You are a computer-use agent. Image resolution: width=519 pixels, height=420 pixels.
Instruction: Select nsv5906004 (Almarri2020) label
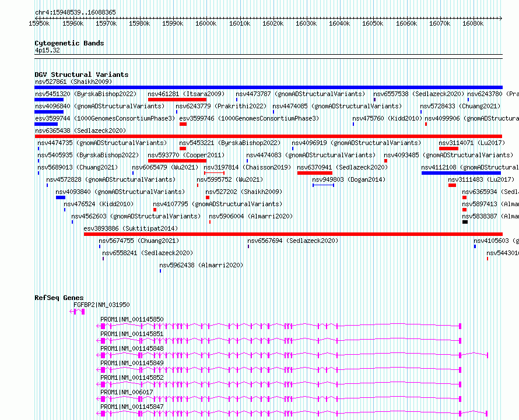pyautogui.click(x=251, y=216)
